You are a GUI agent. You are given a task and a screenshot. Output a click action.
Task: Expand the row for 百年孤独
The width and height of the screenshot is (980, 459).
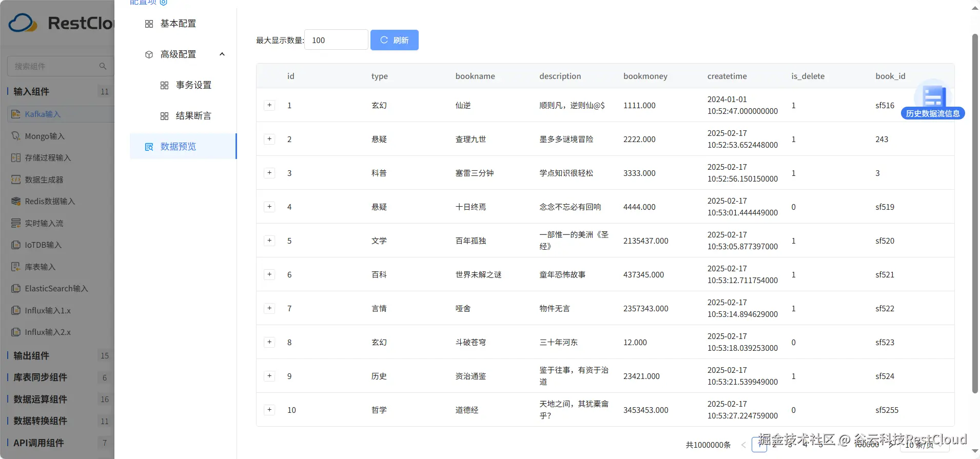(269, 241)
